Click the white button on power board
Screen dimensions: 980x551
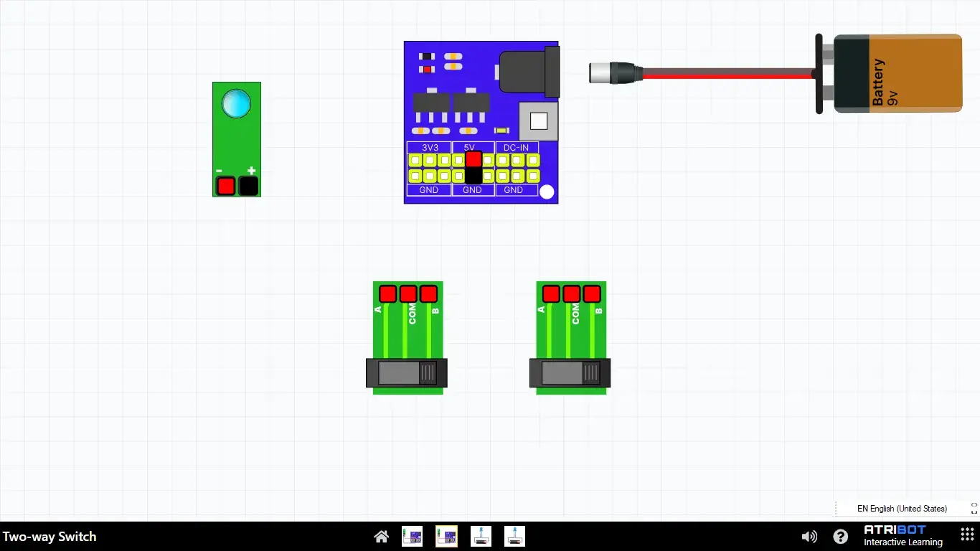pos(538,121)
